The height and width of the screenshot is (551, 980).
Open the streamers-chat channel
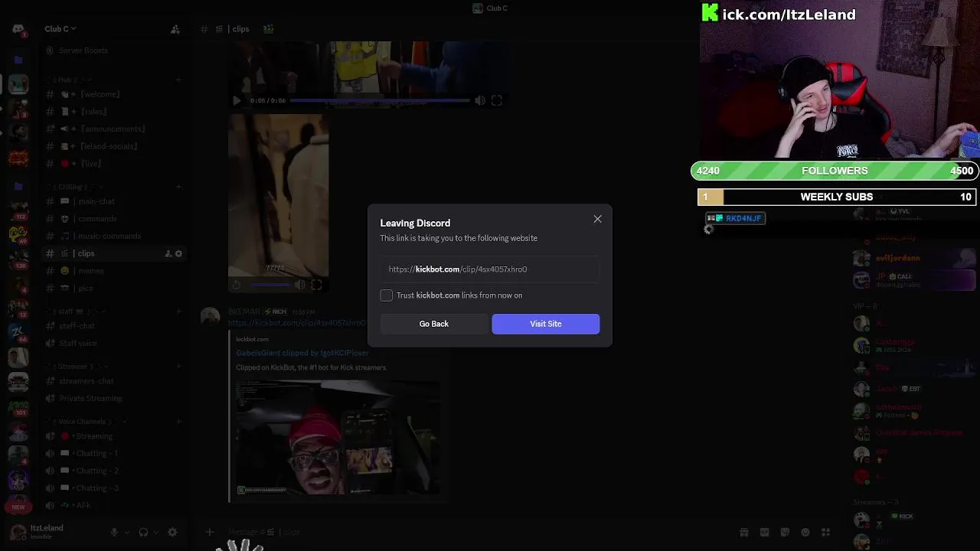86,381
